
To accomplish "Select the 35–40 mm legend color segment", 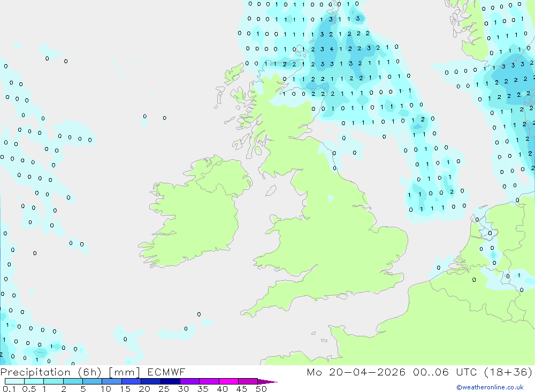I will tap(209, 381).
